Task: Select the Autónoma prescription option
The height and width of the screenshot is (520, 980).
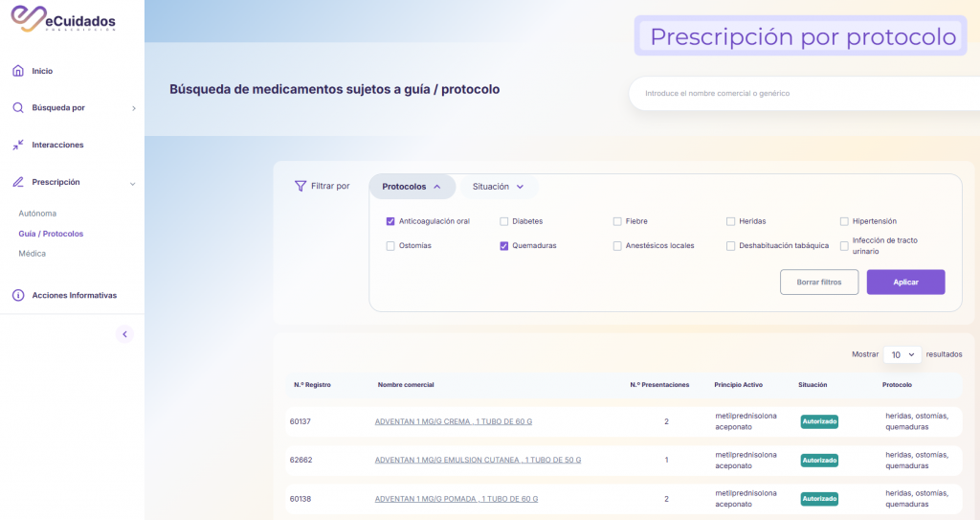Action: pyautogui.click(x=37, y=214)
